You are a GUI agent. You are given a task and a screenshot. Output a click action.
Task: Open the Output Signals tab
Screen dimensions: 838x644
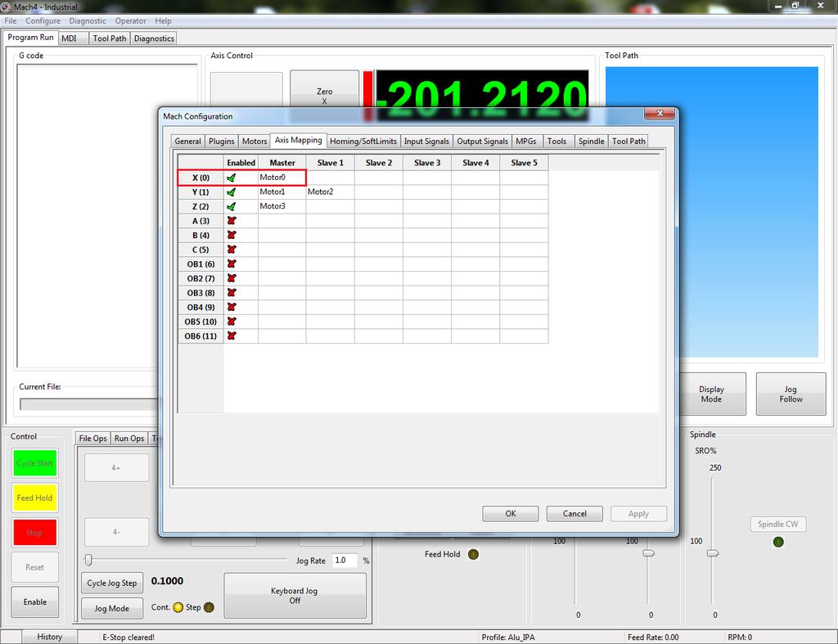point(482,141)
